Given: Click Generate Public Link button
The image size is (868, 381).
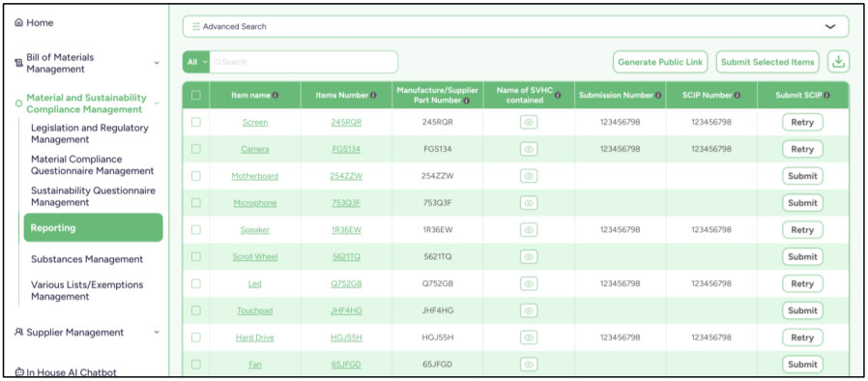Looking at the screenshot, I should point(660,62).
